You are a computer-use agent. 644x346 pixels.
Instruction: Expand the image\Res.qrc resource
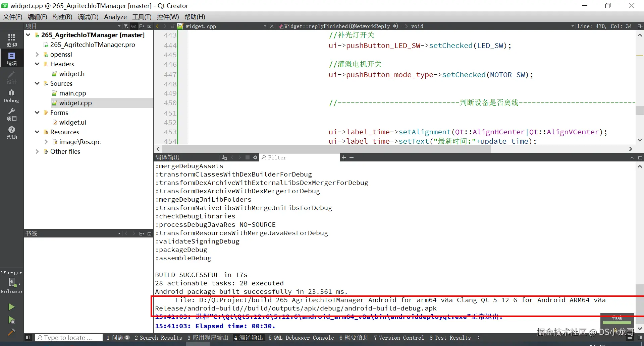46,142
